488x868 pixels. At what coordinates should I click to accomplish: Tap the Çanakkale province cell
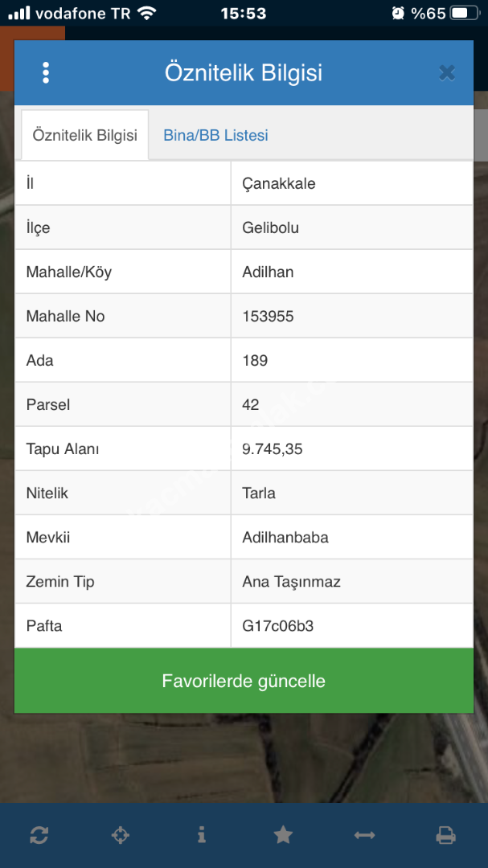(x=279, y=184)
